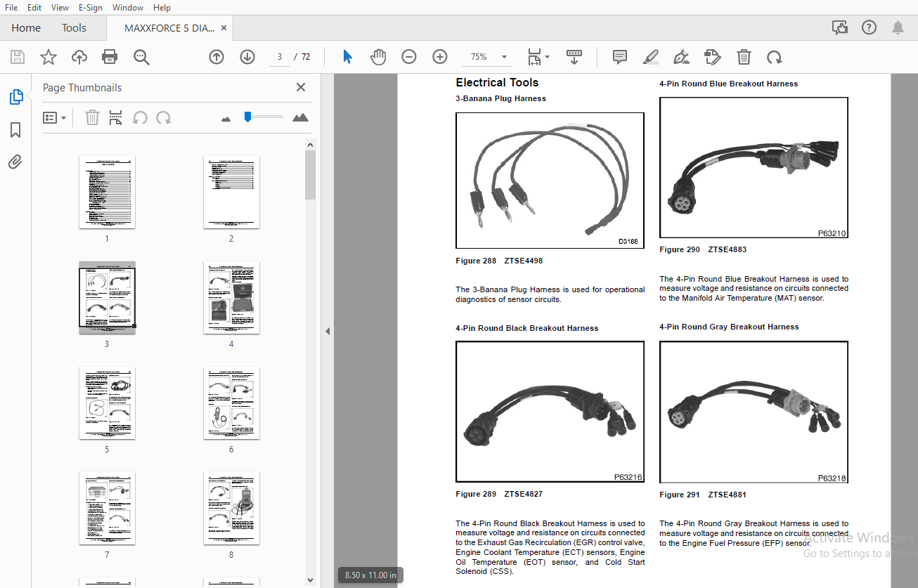View notifications bell icon
The image size is (918, 588).
tap(898, 27)
